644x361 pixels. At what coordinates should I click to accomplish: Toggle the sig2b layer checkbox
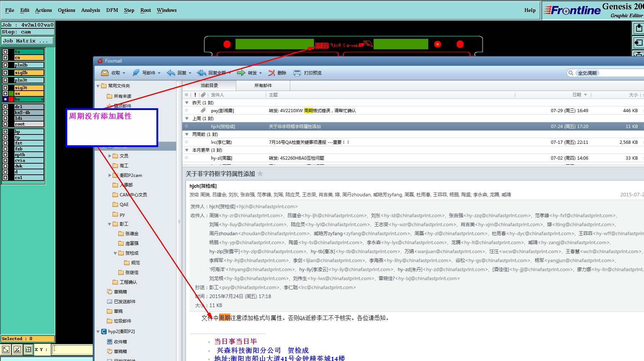pos(5,73)
